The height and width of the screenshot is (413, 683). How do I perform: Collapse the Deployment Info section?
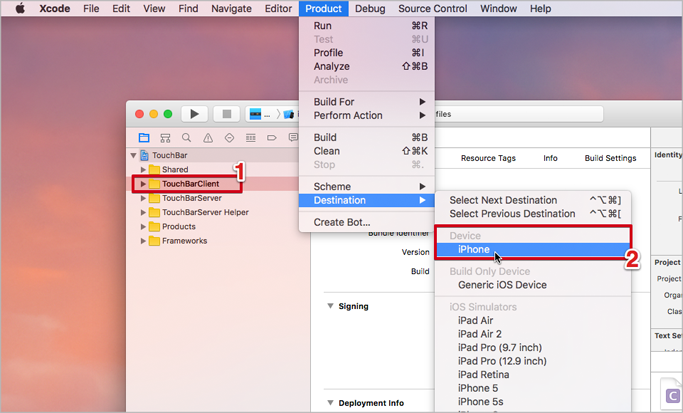coord(330,403)
